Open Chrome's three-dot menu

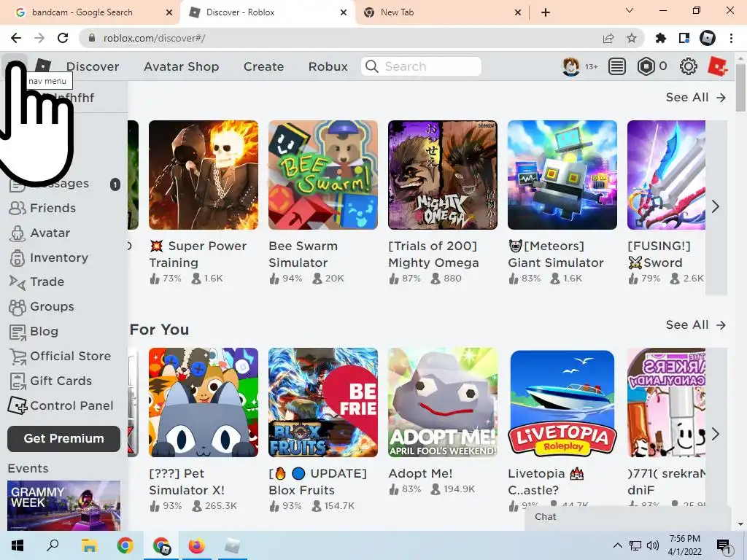point(731,38)
